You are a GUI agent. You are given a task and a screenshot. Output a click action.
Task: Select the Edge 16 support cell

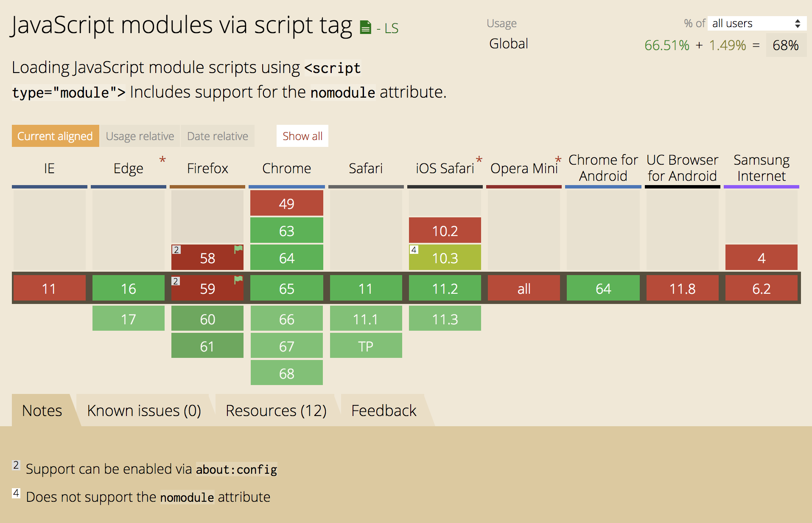click(x=129, y=288)
